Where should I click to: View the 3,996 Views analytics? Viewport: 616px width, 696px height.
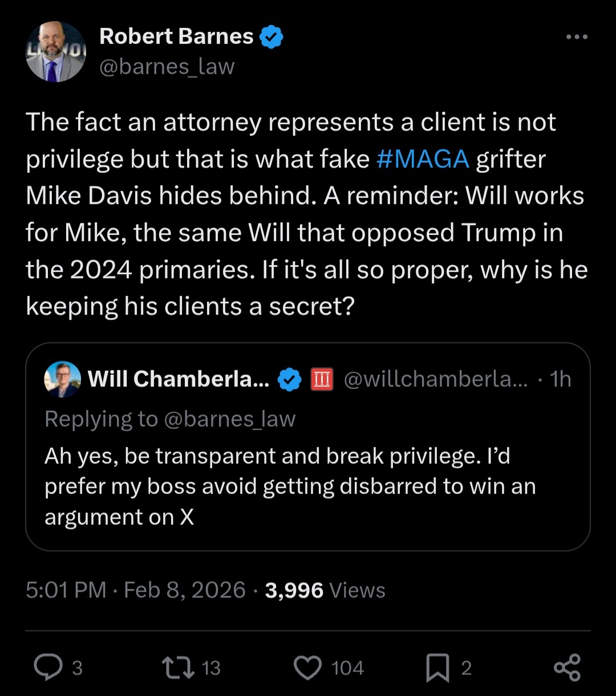click(325, 590)
